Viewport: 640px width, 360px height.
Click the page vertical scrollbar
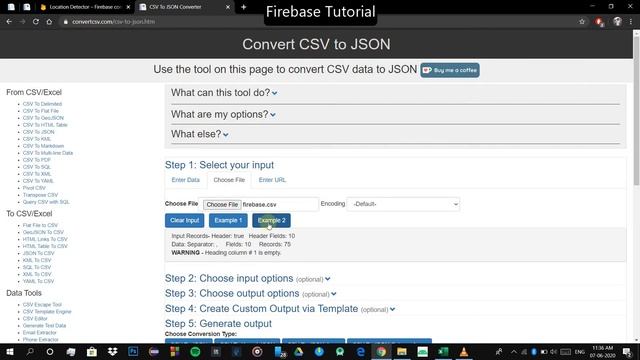pyautogui.click(x=636, y=110)
